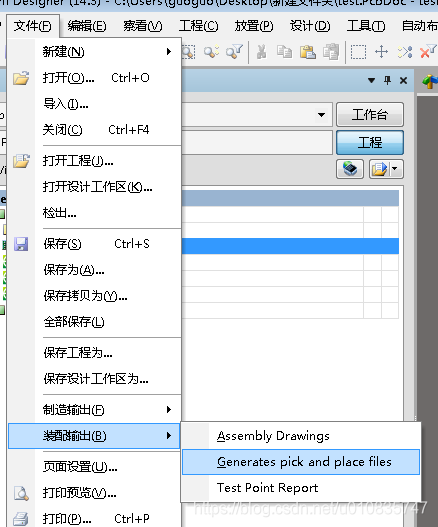The width and height of the screenshot is (438, 527).
Task: Open the 放置(P) menu
Action: 254,26
